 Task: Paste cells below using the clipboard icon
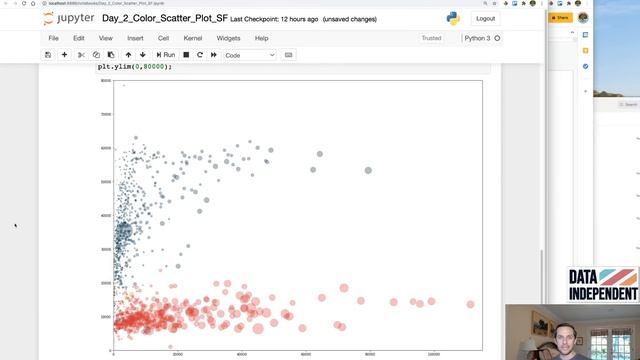[111, 55]
